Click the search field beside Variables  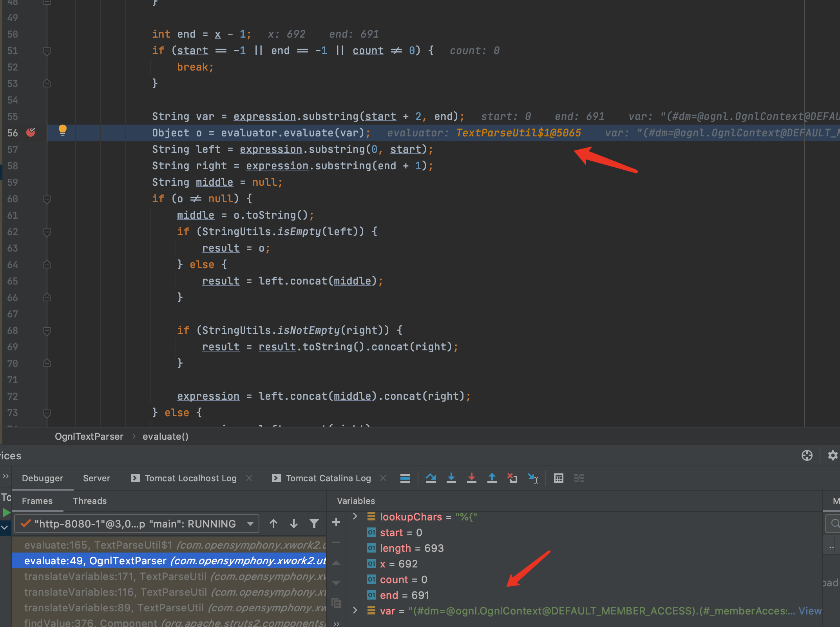click(833, 523)
